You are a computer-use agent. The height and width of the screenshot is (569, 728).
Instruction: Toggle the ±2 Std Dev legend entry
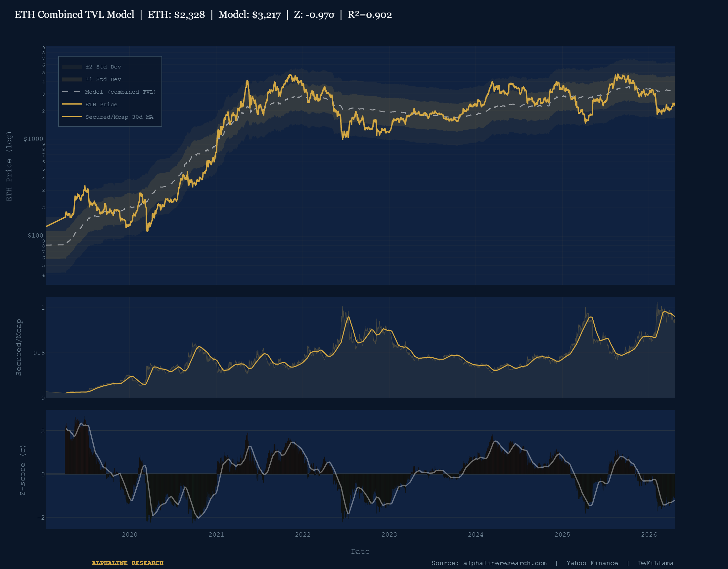[103, 67]
